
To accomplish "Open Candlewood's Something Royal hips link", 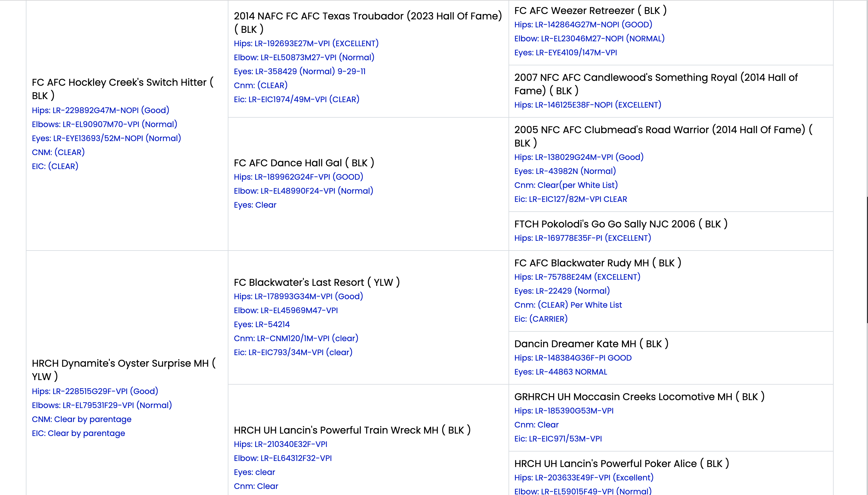I will click(588, 105).
